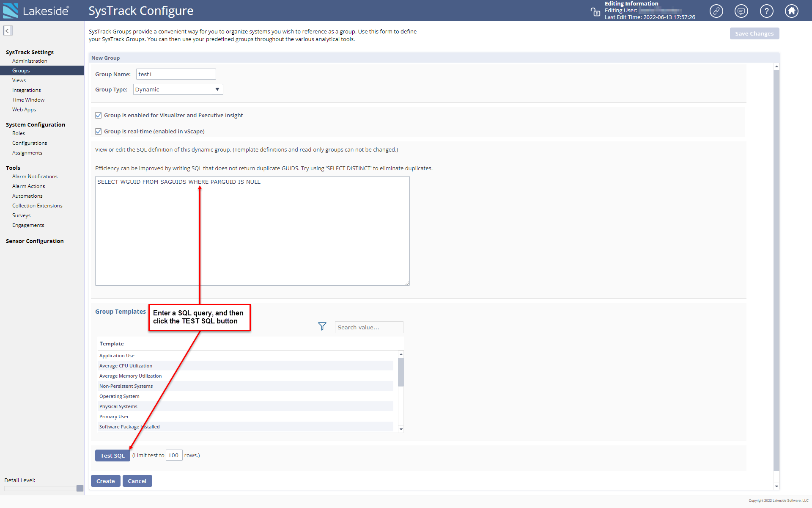Go to home via house icon
The height and width of the screenshot is (508, 812).
point(792,11)
